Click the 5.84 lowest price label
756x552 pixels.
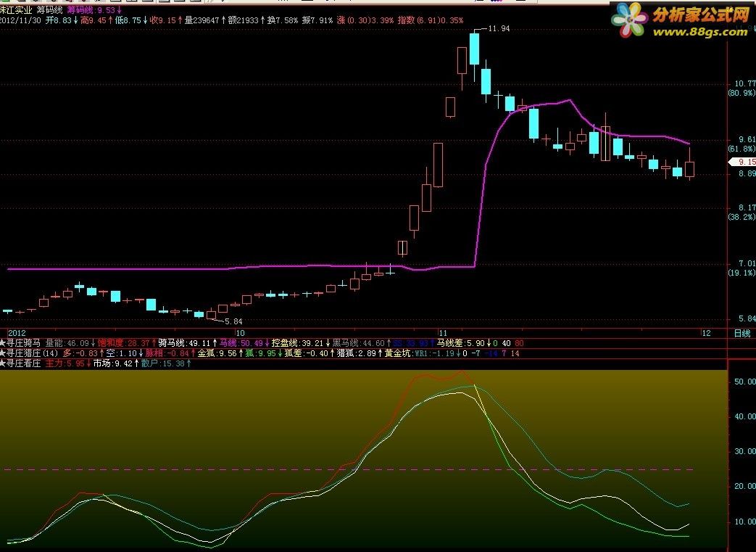[x=233, y=321]
